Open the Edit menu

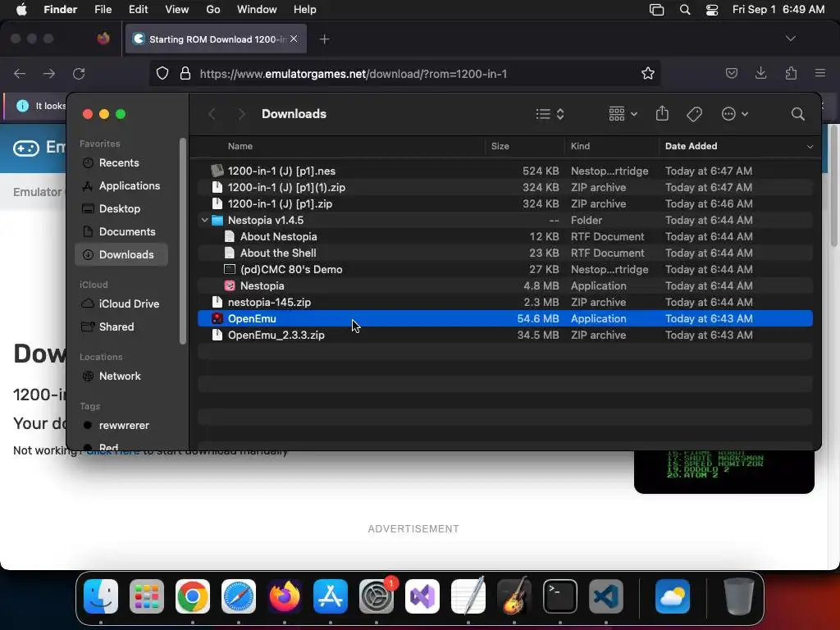coord(138,10)
